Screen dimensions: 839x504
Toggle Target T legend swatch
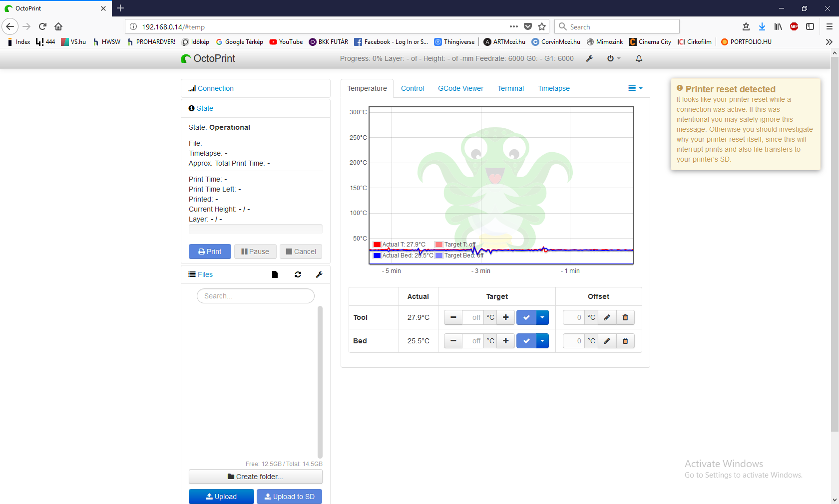439,245
